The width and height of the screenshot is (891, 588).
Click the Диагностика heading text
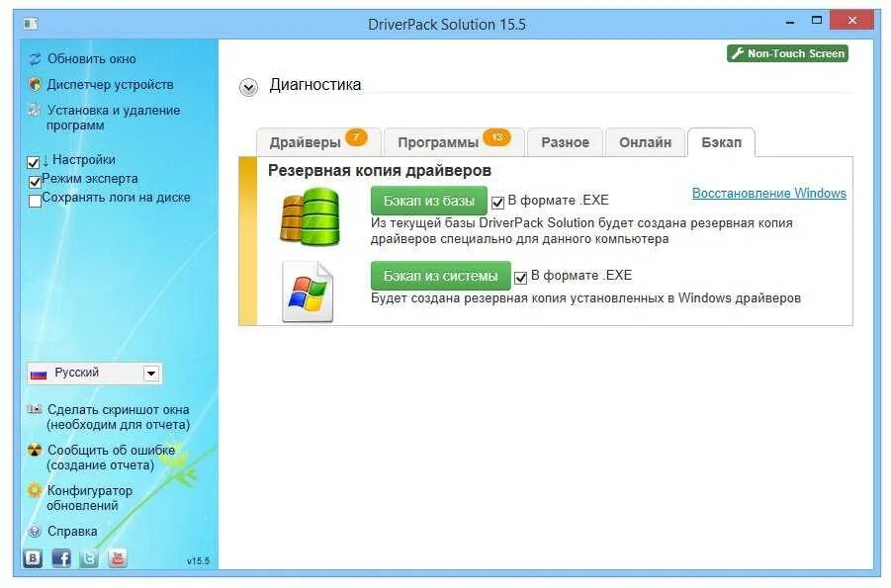pos(314,85)
